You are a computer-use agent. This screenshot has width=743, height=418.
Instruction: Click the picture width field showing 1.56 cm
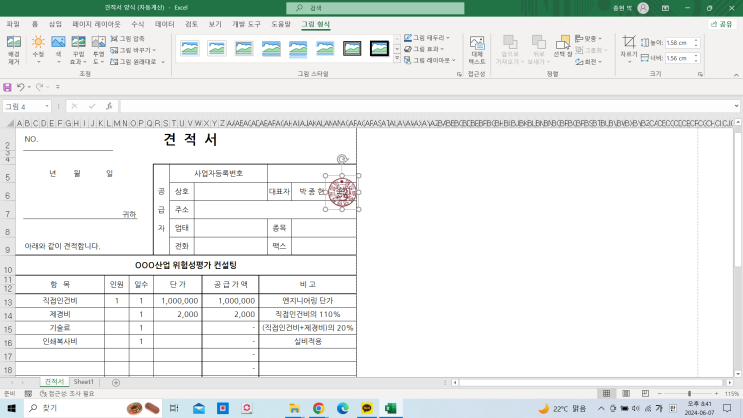pyautogui.click(x=679, y=58)
